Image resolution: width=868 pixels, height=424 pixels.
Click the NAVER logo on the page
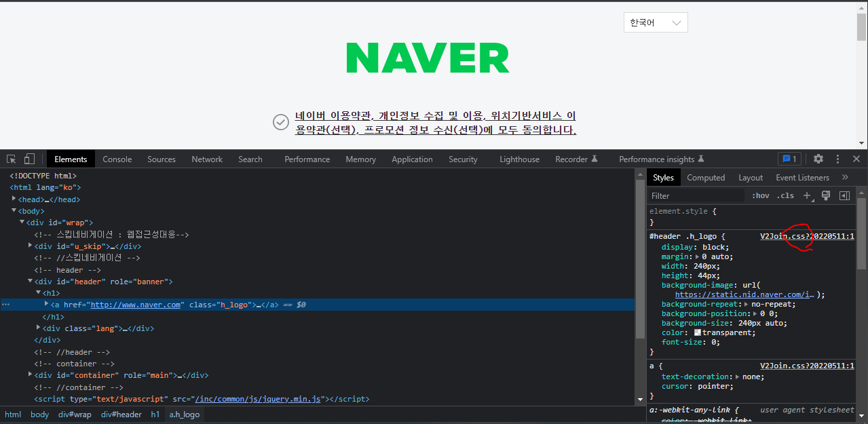tap(428, 58)
